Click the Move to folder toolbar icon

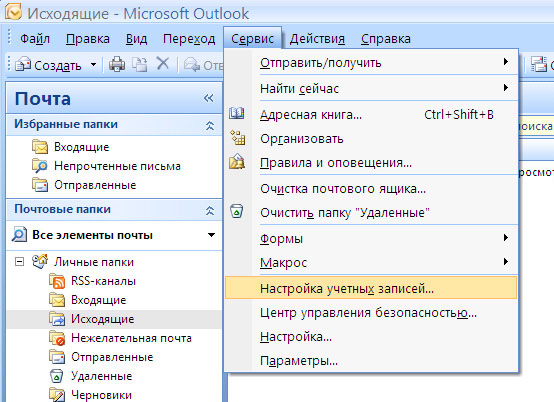click(x=140, y=65)
